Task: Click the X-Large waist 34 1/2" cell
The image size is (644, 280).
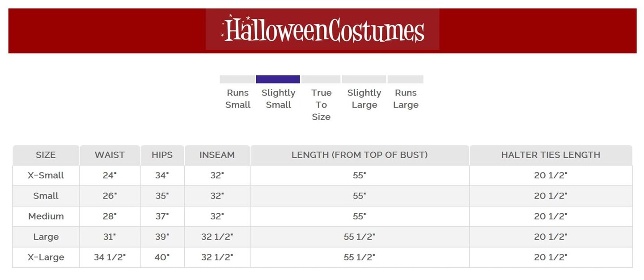Action: tap(110, 257)
